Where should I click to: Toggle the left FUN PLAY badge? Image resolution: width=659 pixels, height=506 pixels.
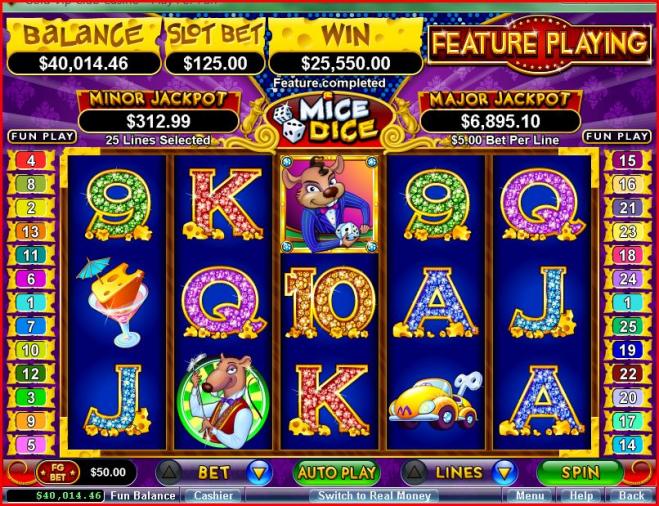point(42,137)
